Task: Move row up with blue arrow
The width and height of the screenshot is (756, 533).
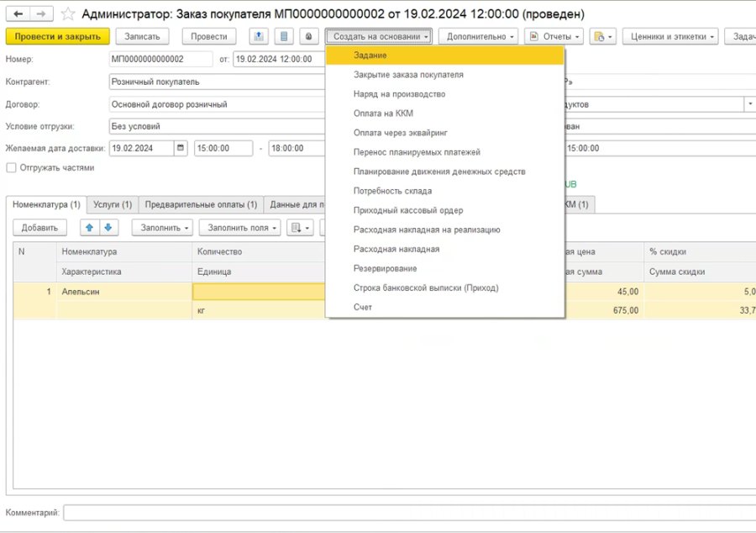Action: coord(90,227)
